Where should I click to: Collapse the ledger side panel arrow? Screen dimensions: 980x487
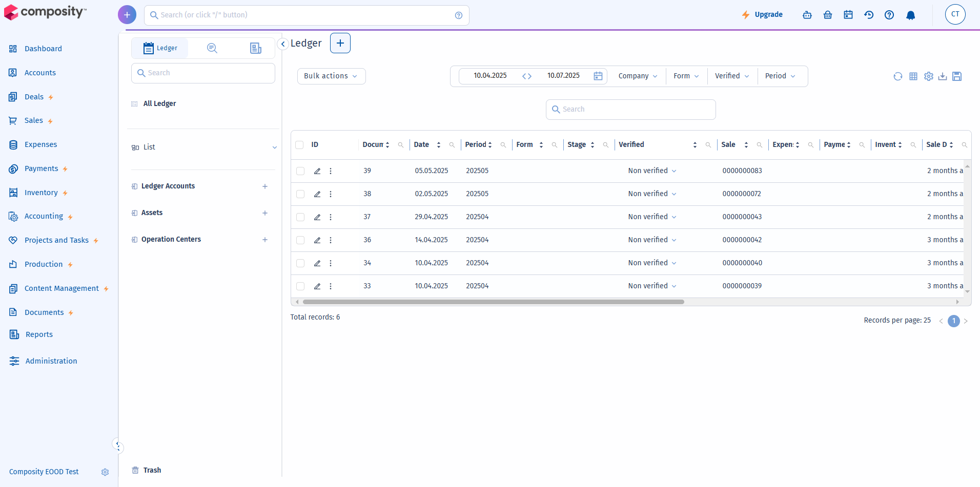283,44
